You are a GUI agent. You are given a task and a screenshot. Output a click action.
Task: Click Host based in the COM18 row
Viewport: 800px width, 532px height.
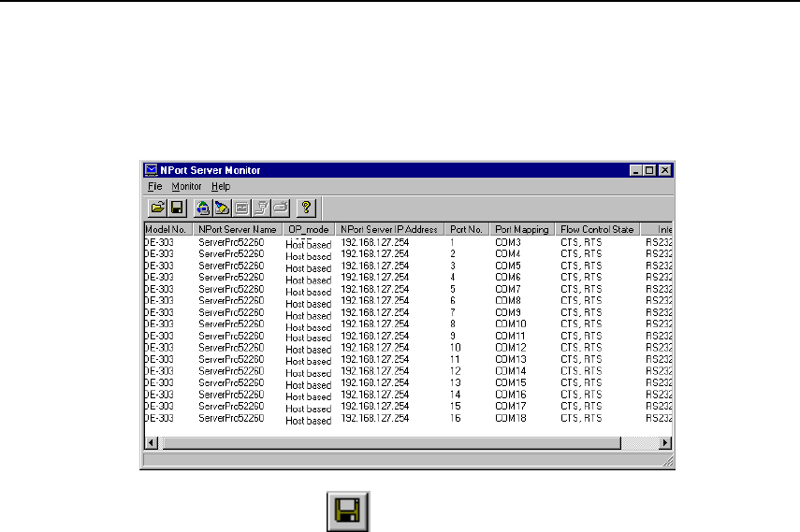[308, 421]
